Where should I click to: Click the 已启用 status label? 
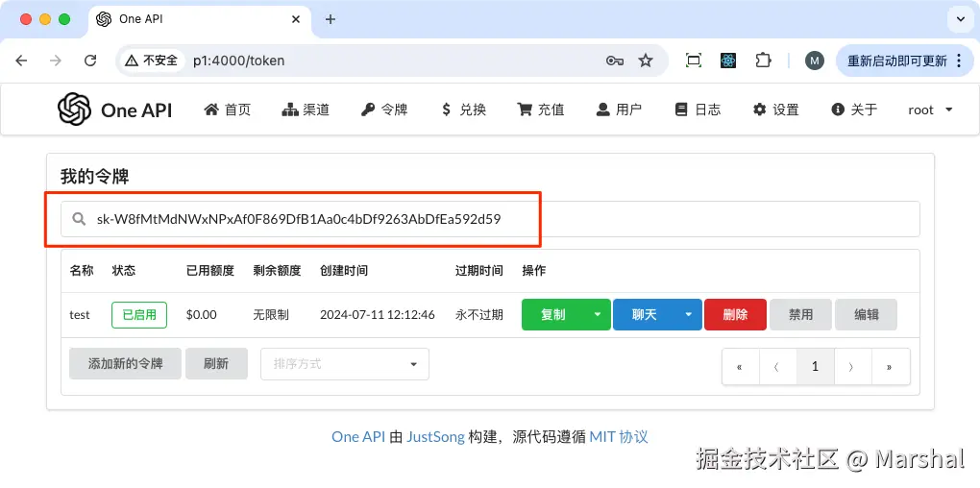pyautogui.click(x=139, y=314)
